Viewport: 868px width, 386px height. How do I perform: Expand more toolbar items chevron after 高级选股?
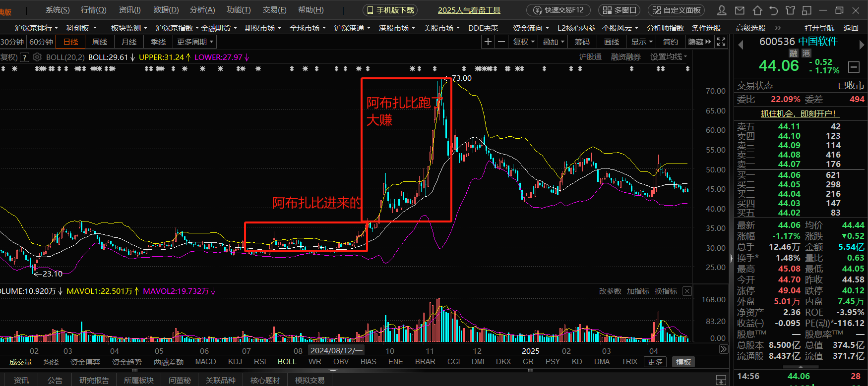tap(778, 28)
